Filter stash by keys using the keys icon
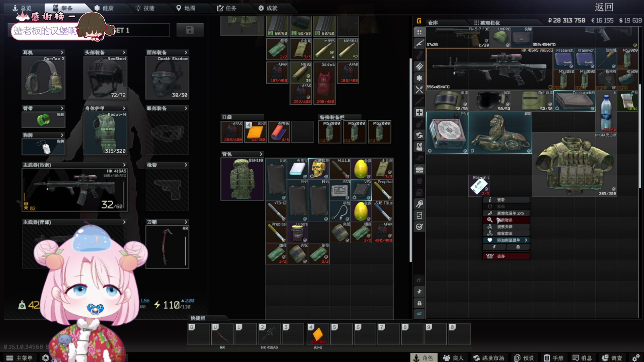The width and height of the screenshot is (644, 362). pos(419,204)
